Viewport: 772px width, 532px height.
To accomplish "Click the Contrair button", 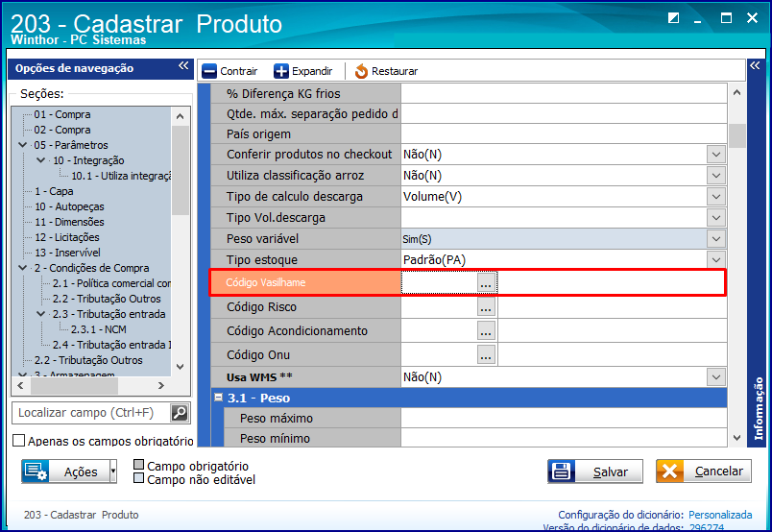I will click(x=229, y=71).
